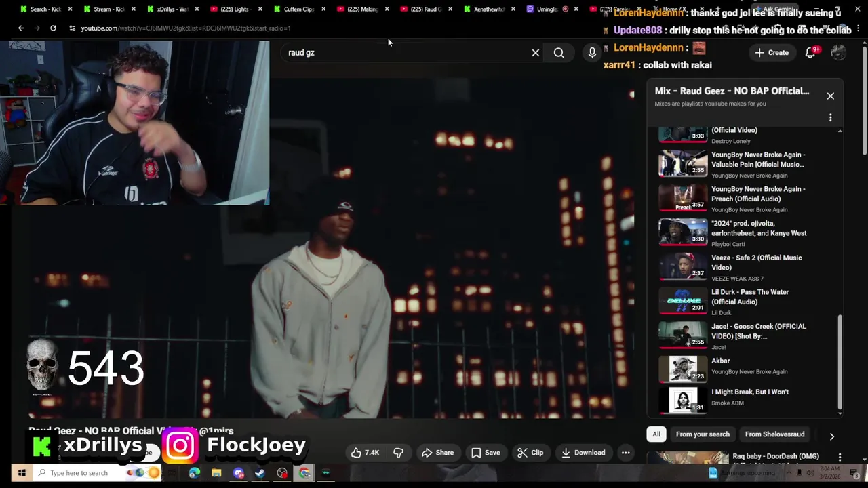Open File Explorer from the taskbar

click(216, 472)
